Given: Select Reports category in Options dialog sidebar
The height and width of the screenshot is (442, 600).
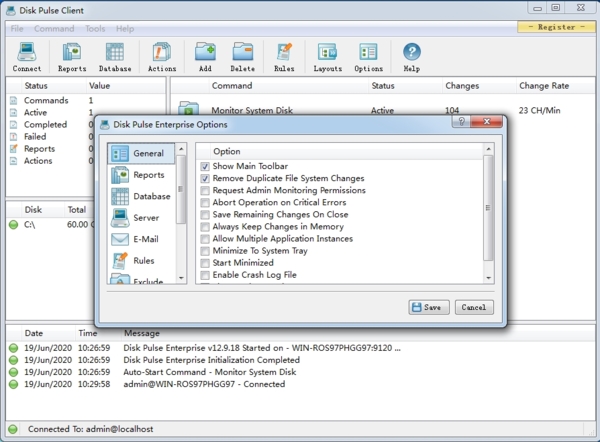Looking at the screenshot, I should pyautogui.click(x=141, y=175).
